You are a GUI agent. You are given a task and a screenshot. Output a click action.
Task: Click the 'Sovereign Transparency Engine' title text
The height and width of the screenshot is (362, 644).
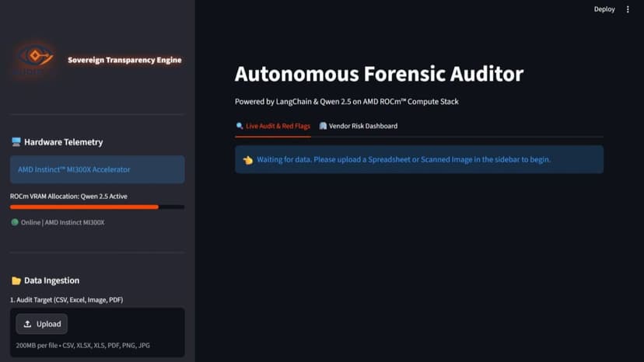tap(124, 60)
